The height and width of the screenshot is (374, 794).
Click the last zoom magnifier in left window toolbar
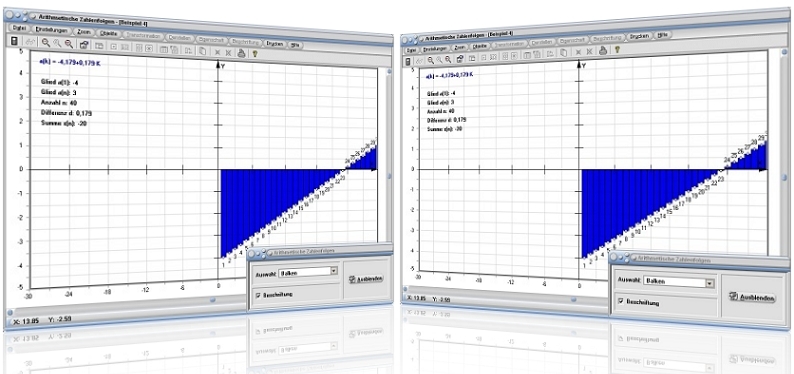[x=69, y=44]
